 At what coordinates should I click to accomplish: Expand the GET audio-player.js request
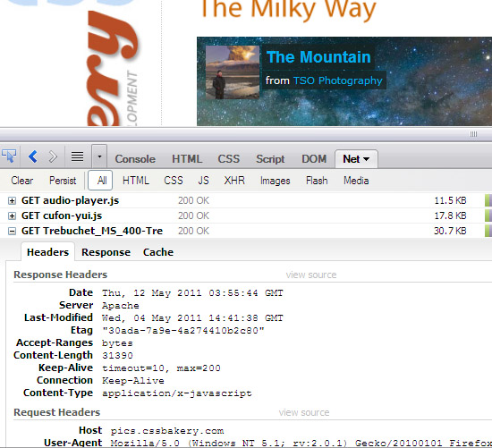click(12, 201)
